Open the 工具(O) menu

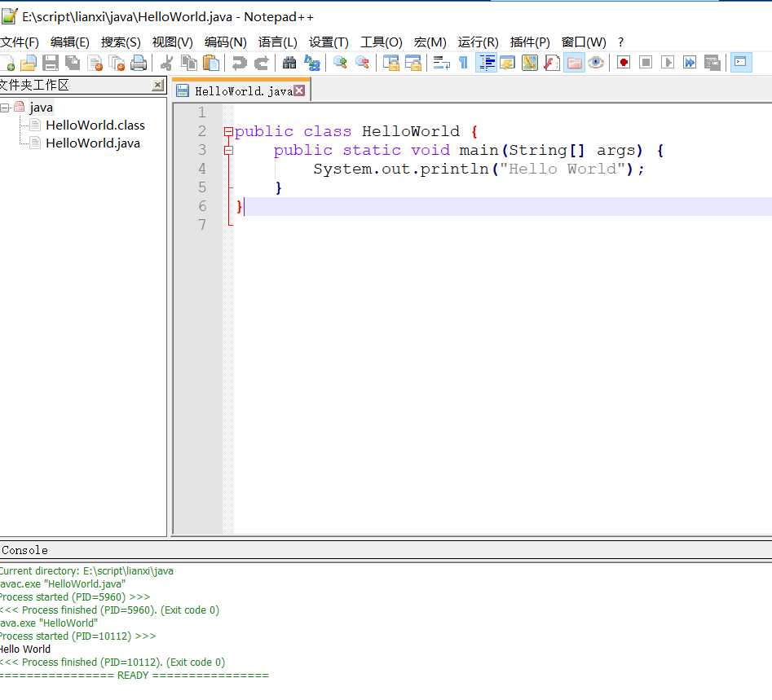coord(382,42)
